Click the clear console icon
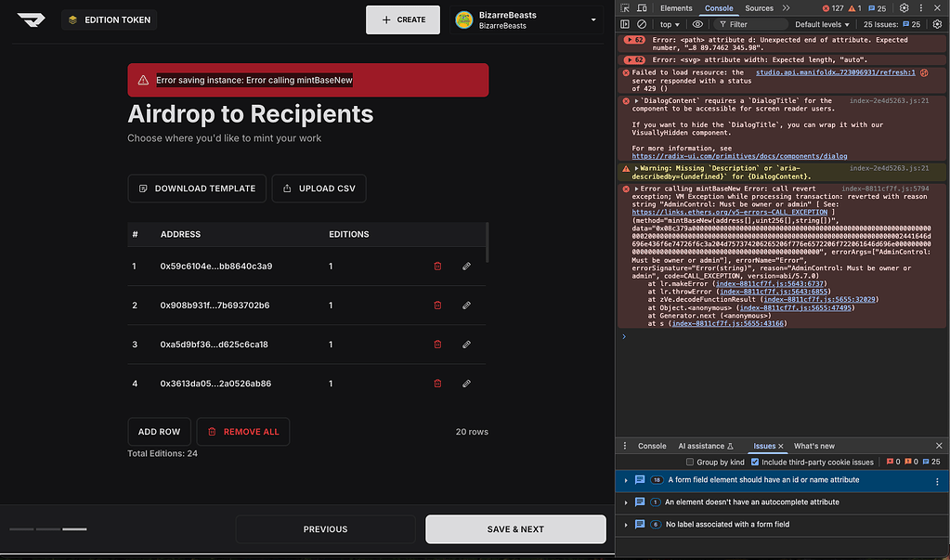The height and width of the screenshot is (560, 950). tap(642, 23)
